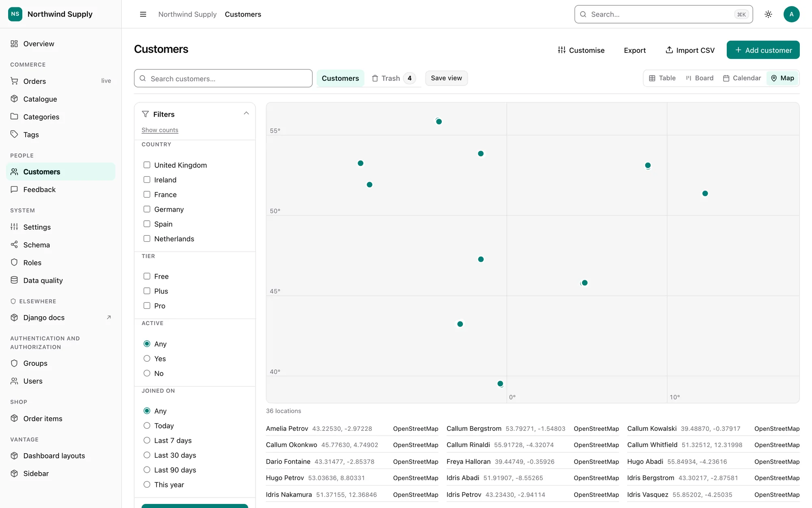
Task: Open OpenStreetMap link for Callum Whitfield
Action: click(777, 445)
